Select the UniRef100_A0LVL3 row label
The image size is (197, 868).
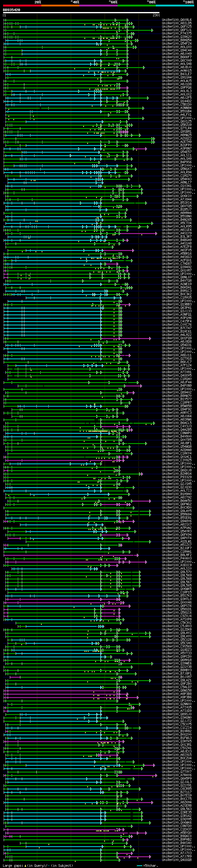point(176,91)
